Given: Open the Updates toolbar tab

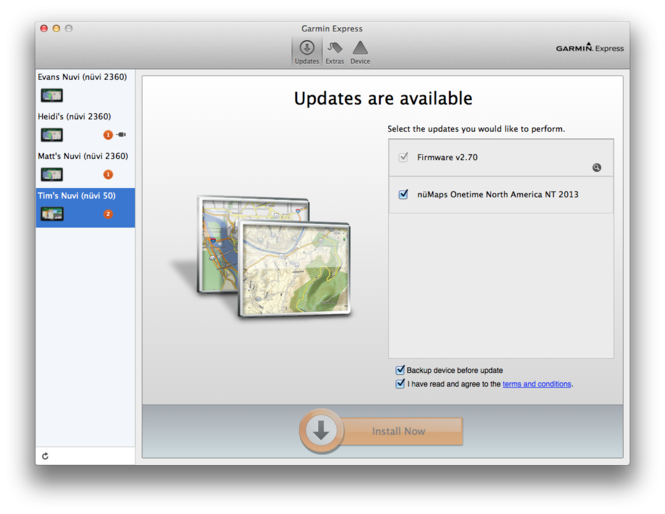Looking at the screenshot, I should pyautogui.click(x=307, y=52).
